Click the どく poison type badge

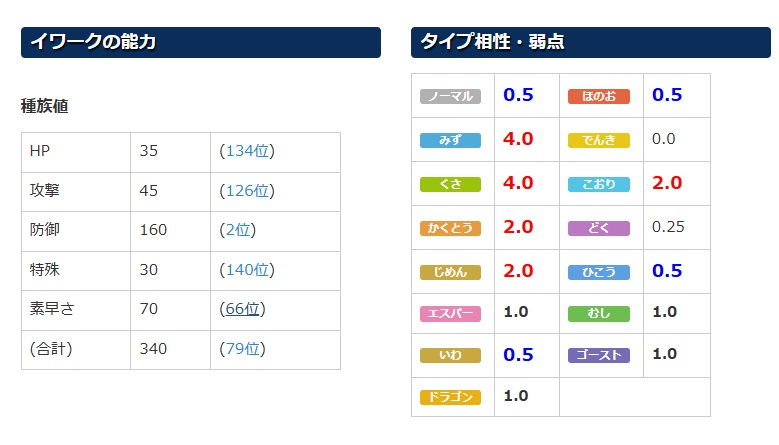pyautogui.click(x=599, y=228)
